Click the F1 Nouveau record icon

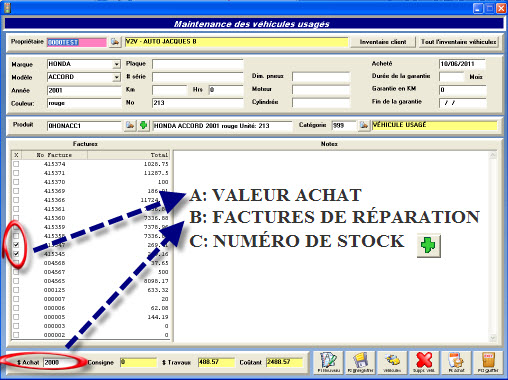point(328,362)
